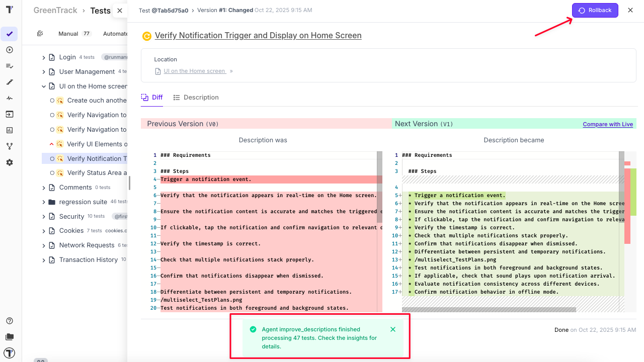This screenshot has height=362, width=644.
Task: Open the Compare with Live link
Action: point(608,124)
